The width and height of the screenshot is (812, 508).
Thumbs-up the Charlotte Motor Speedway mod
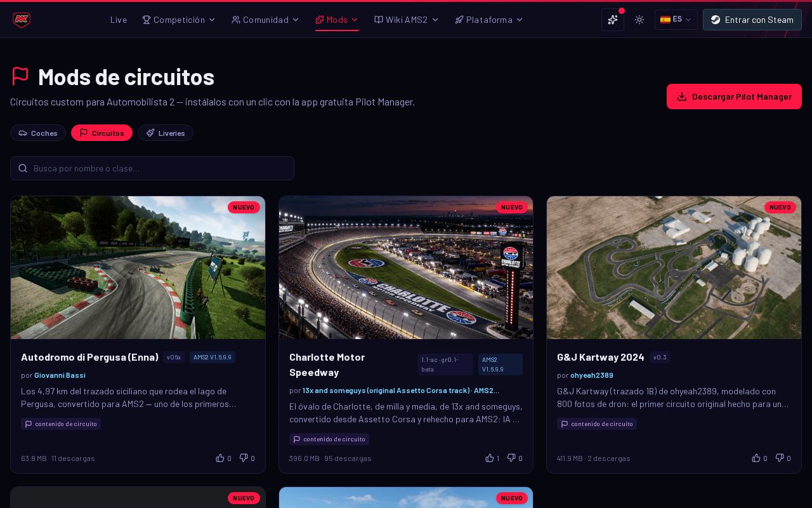pos(492,458)
